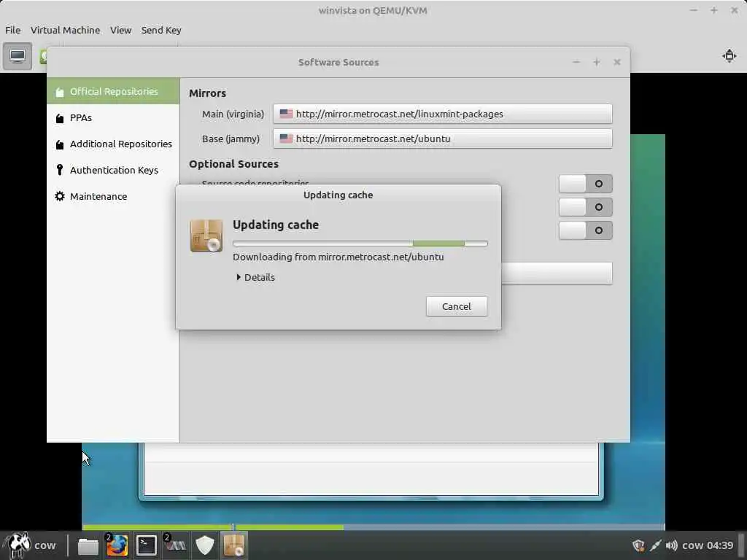Click the US flag on the Base mirror field

[286, 139]
